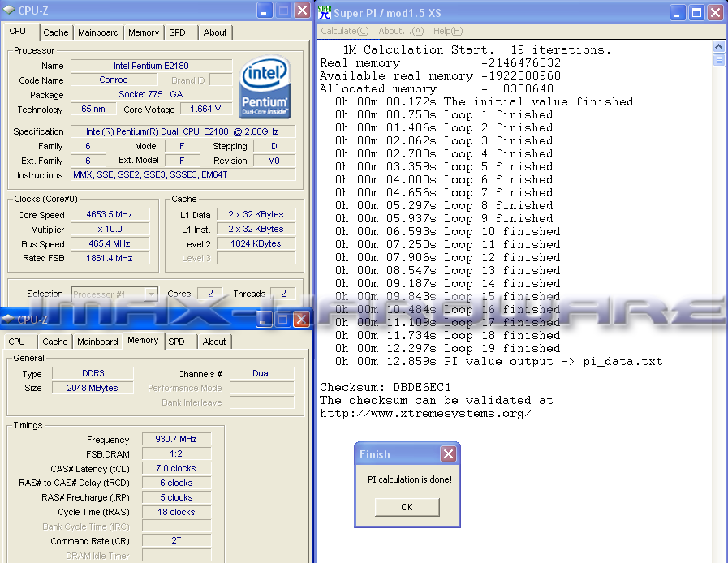Click the xtremesystems.org URL text in Super PI

tap(426, 413)
